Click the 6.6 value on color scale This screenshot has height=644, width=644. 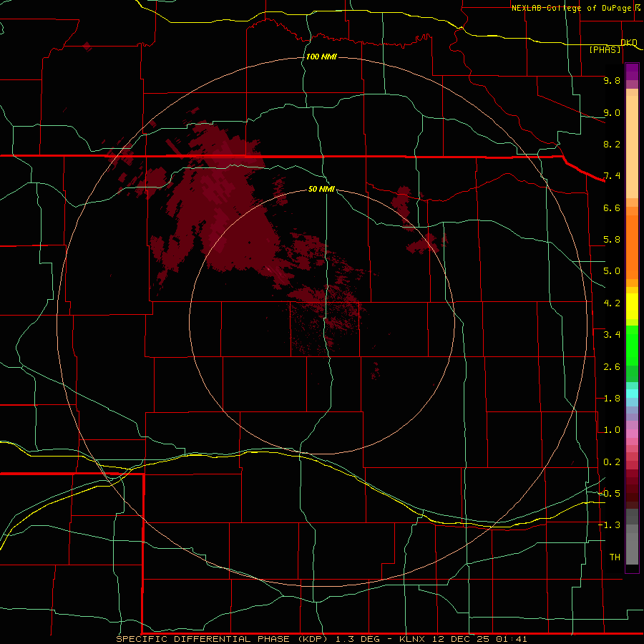pos(612,208)
